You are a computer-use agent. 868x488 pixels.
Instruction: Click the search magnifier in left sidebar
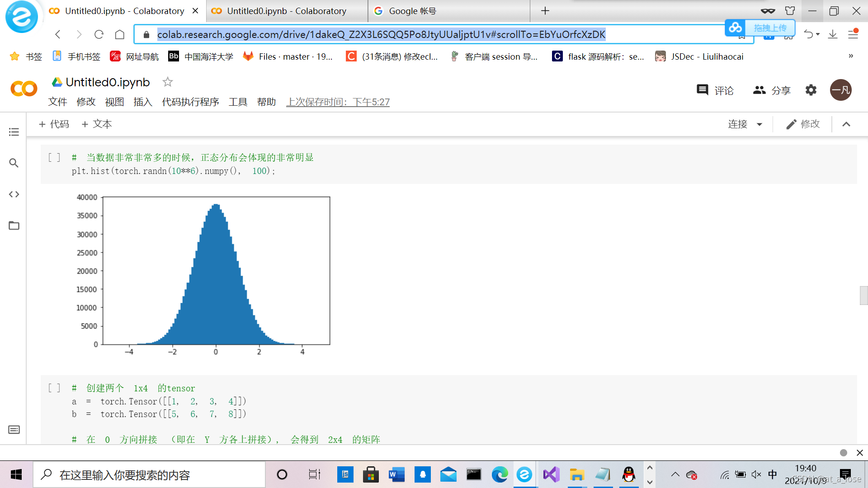point(14,163)
